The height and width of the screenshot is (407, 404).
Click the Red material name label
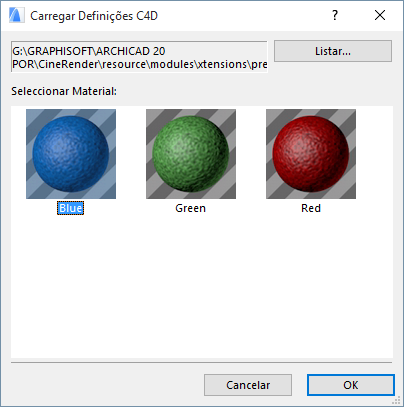(x=311, y=208)
